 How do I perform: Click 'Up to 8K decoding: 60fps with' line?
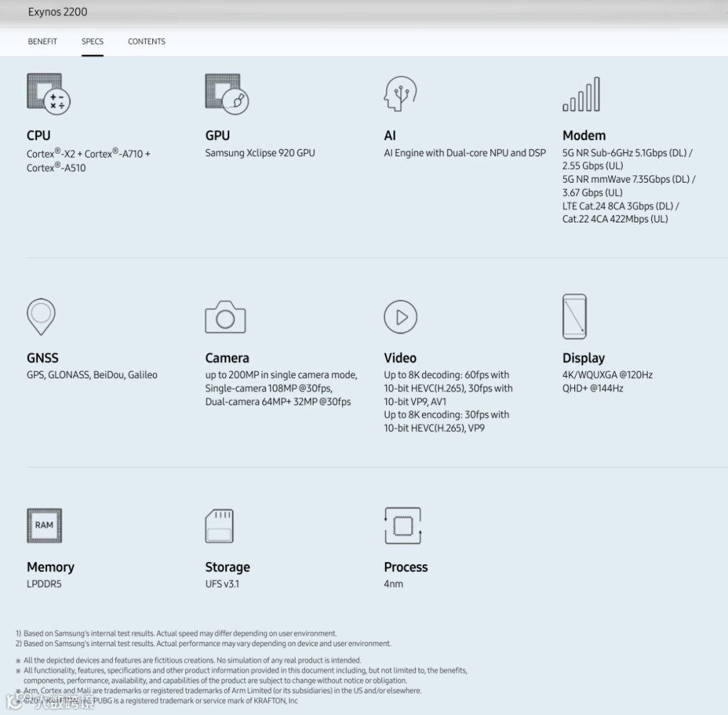click(447, 375)
